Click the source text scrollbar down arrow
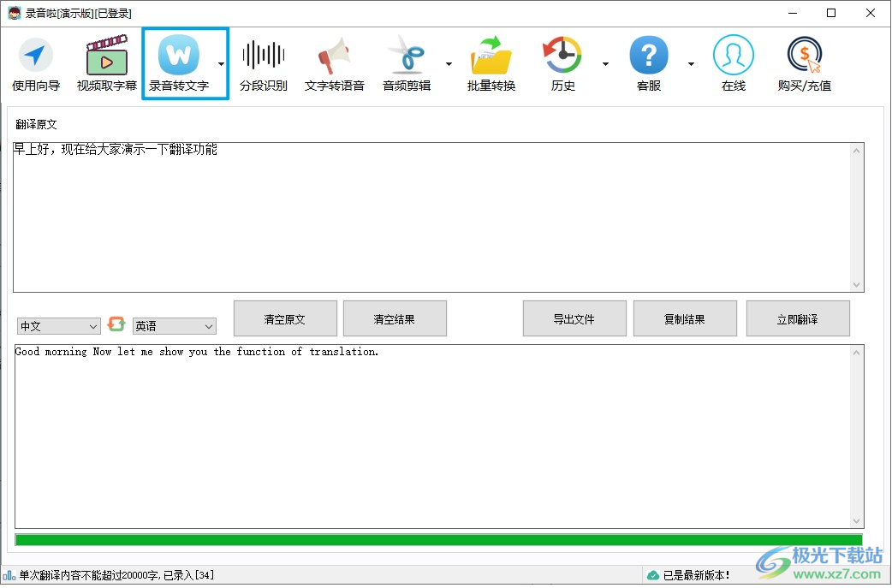 click(856, 285)
